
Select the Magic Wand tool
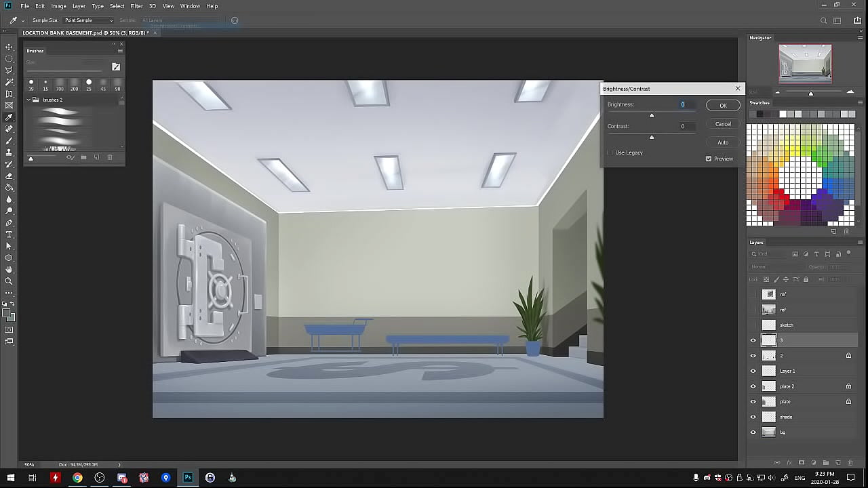(9, 82)
